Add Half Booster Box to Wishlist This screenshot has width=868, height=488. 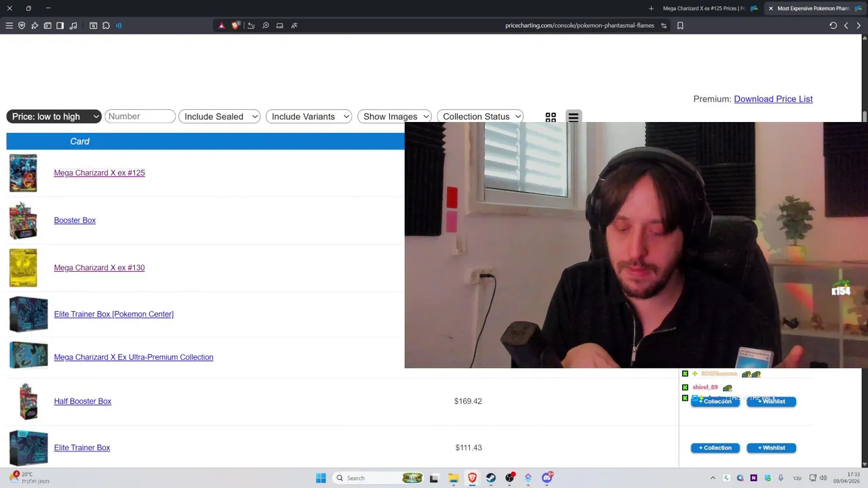click(771, 401)
